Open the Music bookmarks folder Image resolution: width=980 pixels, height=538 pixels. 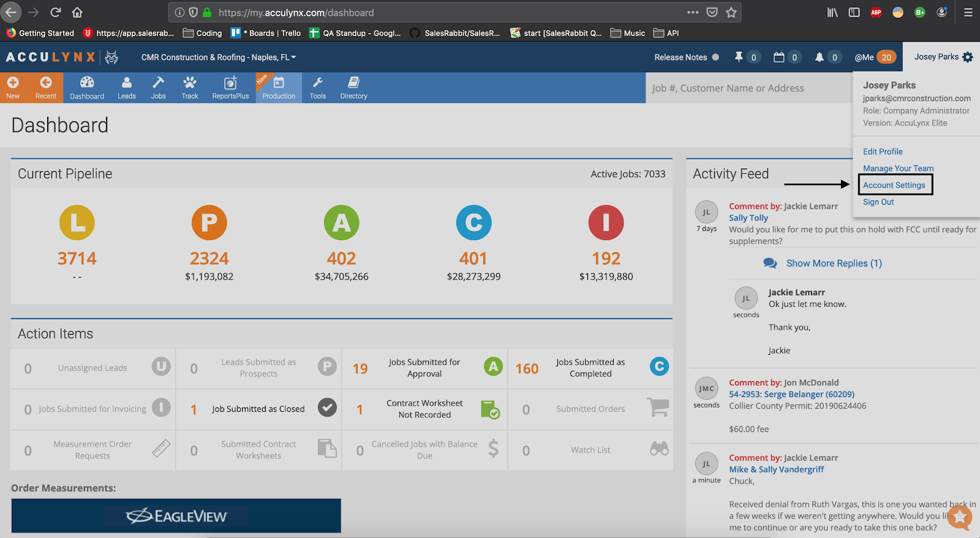pyautogui.click(x=628, y=33)
